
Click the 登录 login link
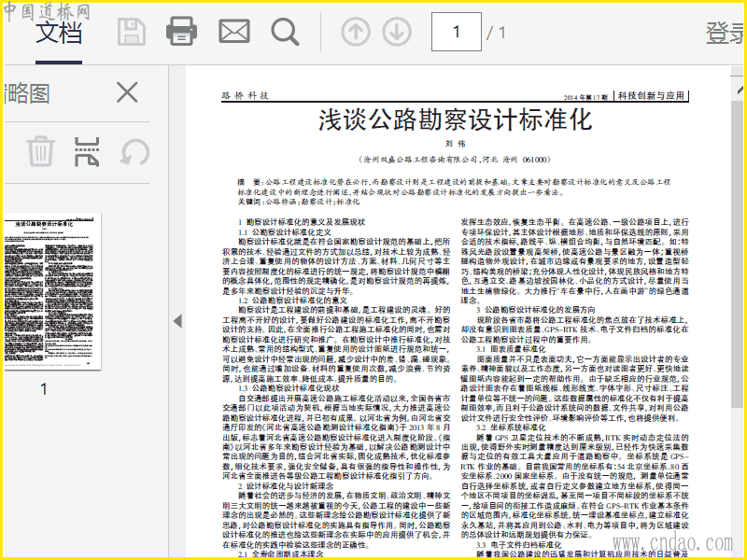click(x=726, y=33)
